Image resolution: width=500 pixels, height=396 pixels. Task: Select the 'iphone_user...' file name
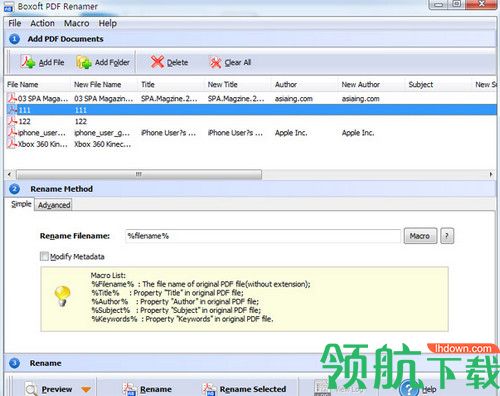pyautogui.click(x=42, y=133)
